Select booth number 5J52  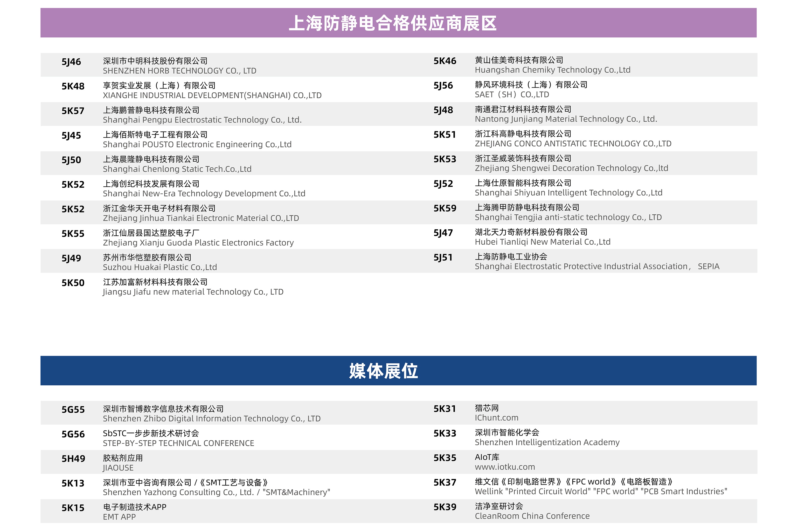(443, 184)
